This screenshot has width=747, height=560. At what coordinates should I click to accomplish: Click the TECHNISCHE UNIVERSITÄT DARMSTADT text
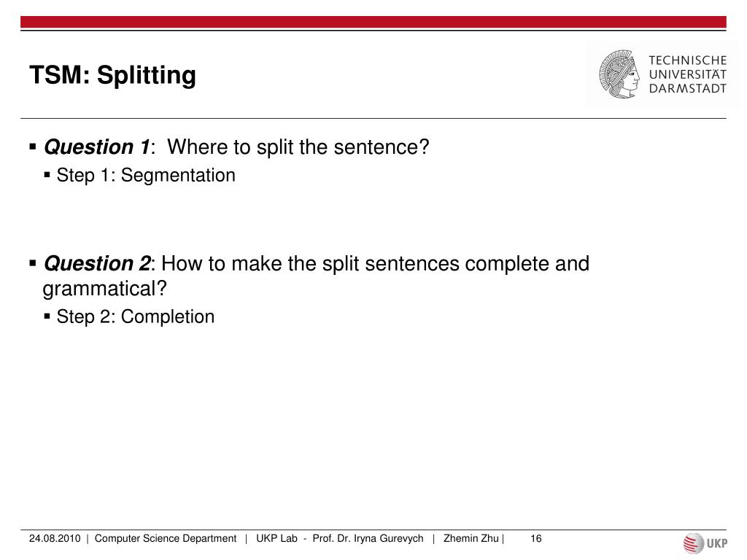click(x=687, y=74)
